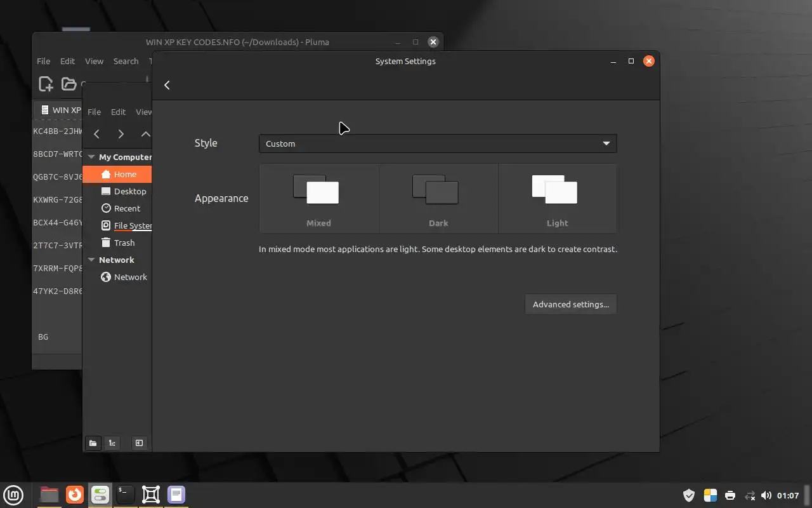Select File System in the sidebar
The width and height of the screenshot is (812, 508).
(117, 225)
